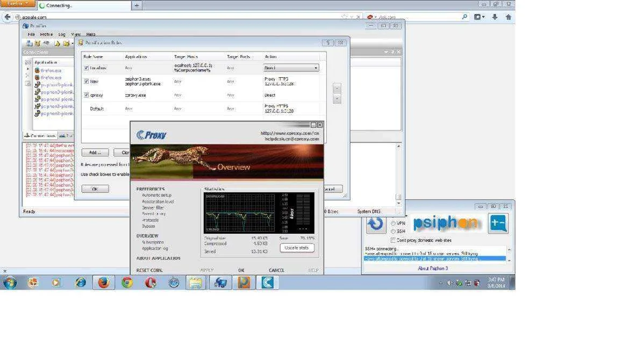Click the Firefox home icon
Image resolution: width=644 pixels, height=362 pixels.
[x=509, y=17]
